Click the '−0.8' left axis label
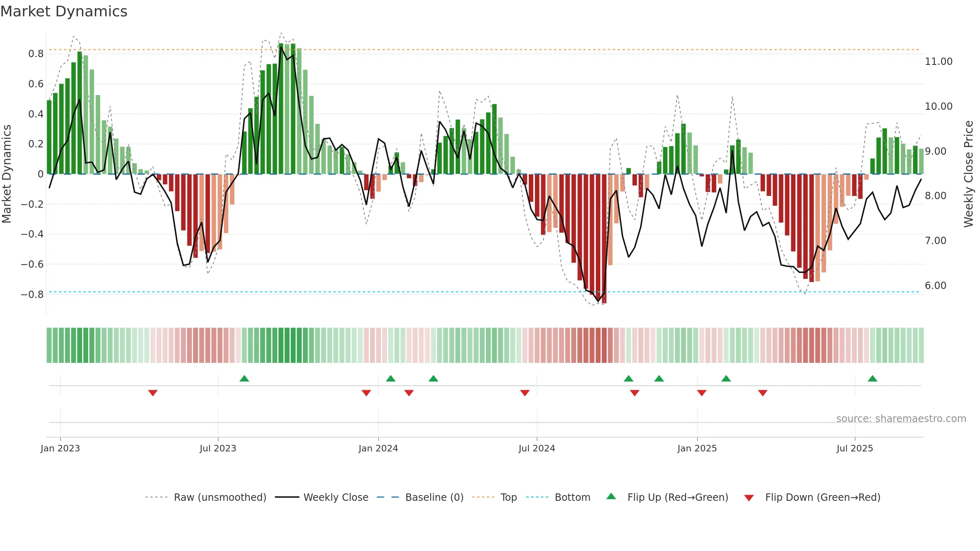The image size is (980, 551). tap(32, 295)
